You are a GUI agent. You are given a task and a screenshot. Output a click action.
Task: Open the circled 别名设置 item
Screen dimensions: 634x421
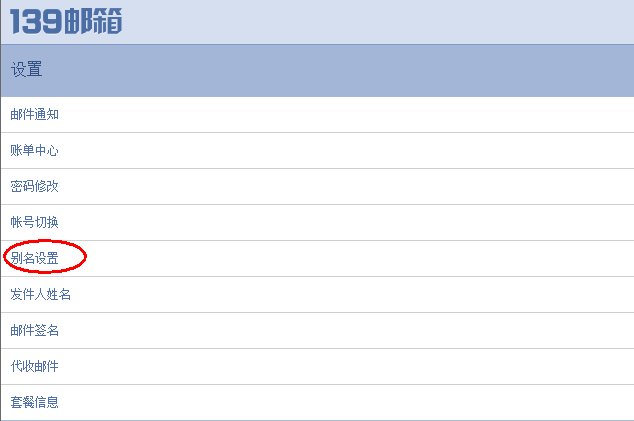tap(35, 258)
